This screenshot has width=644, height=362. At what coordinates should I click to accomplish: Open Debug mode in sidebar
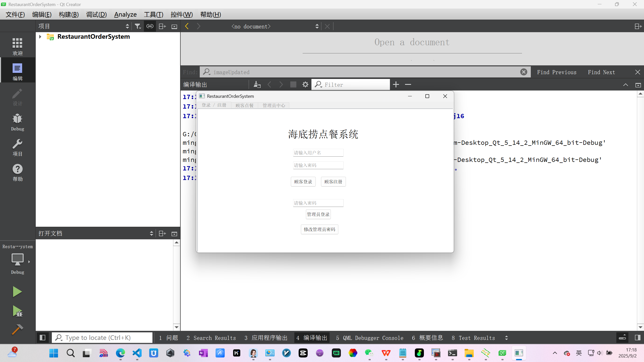tap(17, 122)
